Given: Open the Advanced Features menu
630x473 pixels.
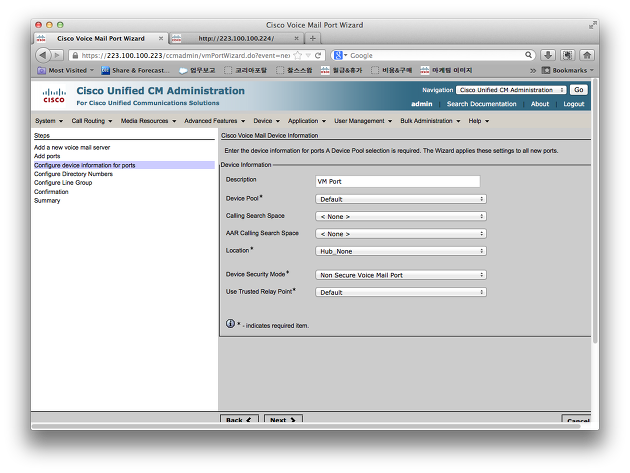Looking at the screenshot, I should [215, 121].
